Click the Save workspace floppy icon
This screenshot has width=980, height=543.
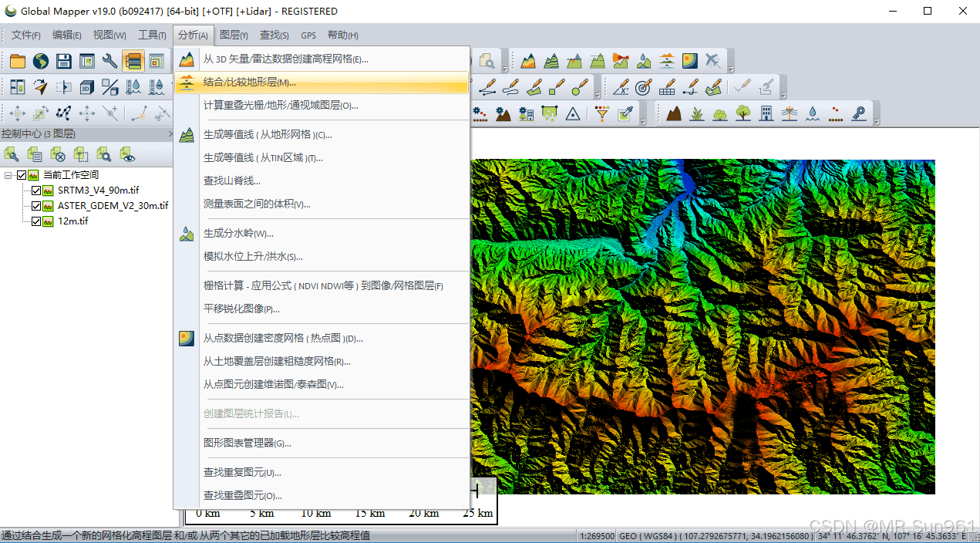[64, 61]
